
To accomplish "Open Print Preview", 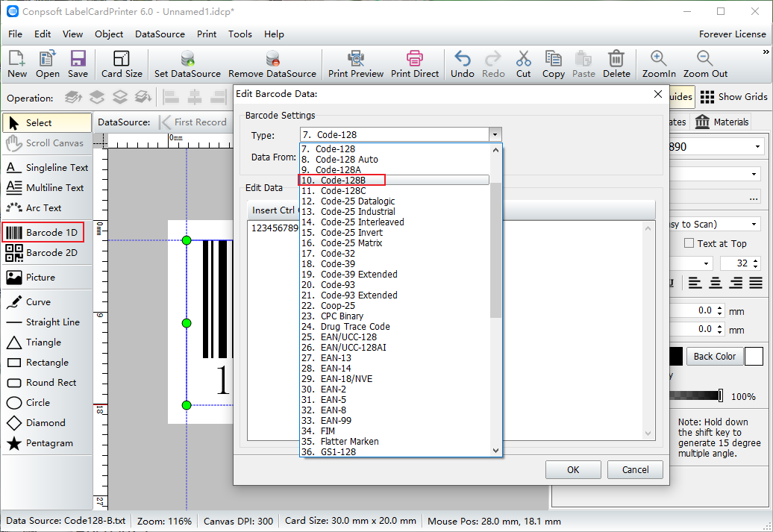I will click(x=355, y=64).
